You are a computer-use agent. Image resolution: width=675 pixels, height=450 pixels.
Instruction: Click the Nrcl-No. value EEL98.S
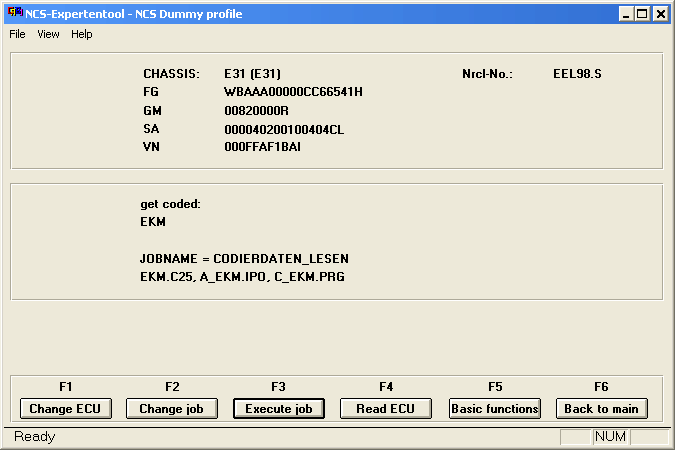point(577,74)
